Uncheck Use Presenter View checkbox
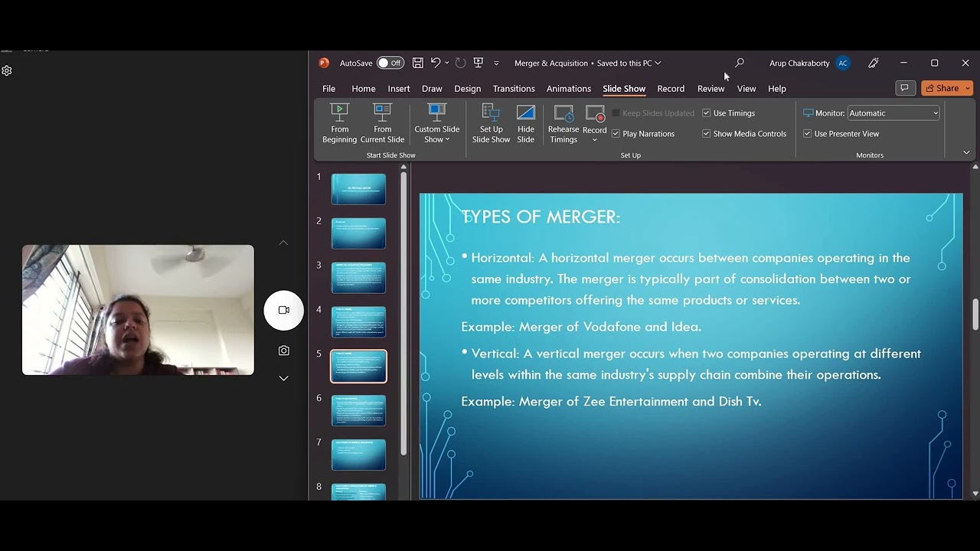 click(x=807, y=134)
